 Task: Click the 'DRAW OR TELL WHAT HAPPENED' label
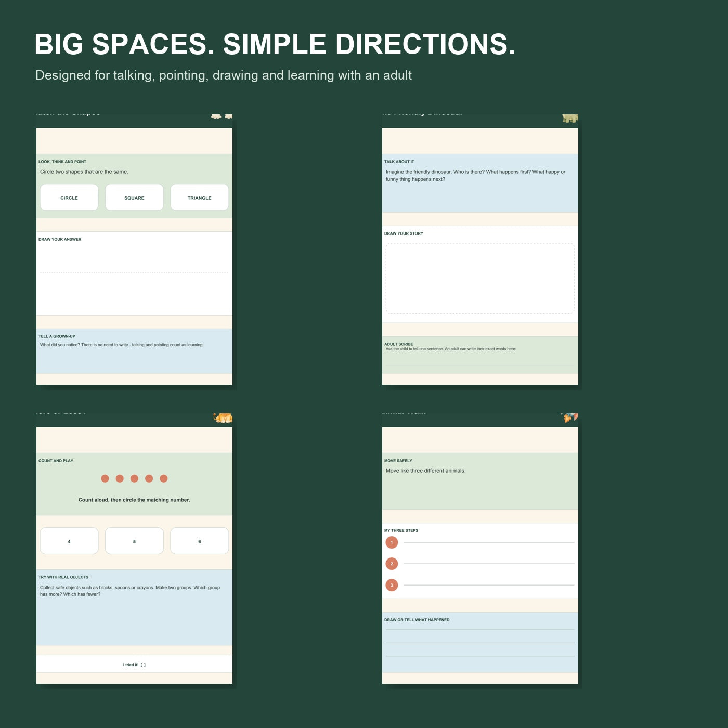point(417,620)
